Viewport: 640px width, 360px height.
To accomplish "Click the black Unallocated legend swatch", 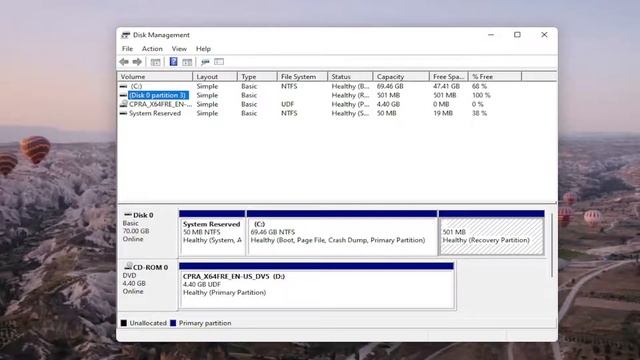I will pyautogui.click(x=124, y=323).
